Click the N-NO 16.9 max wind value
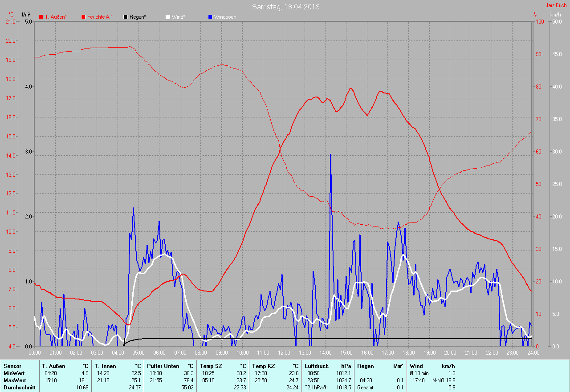Viewport: 570px width, 392px height. [x=444, y=380]
